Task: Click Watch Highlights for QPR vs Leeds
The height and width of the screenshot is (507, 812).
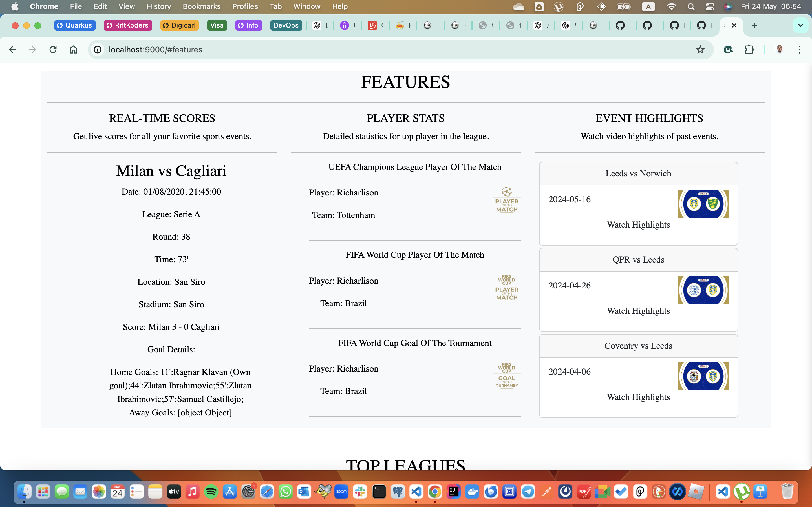Action: [x=638, y=311]
